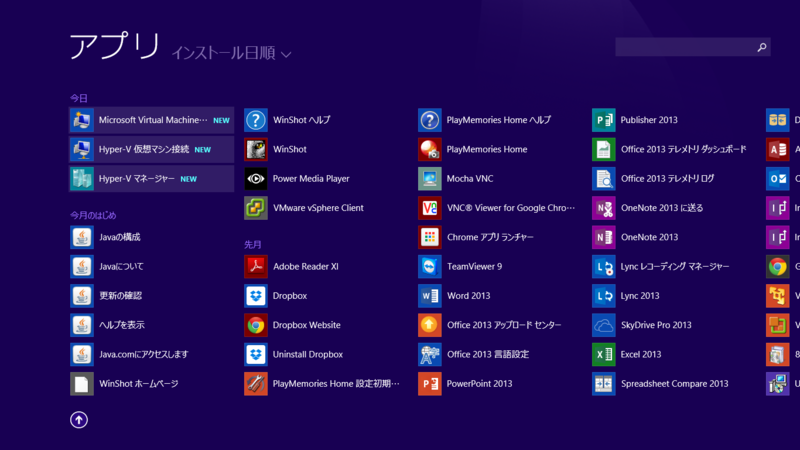
Task: Open Spreadsheet Compare 2013 icon
Action: tap(604, 384)
